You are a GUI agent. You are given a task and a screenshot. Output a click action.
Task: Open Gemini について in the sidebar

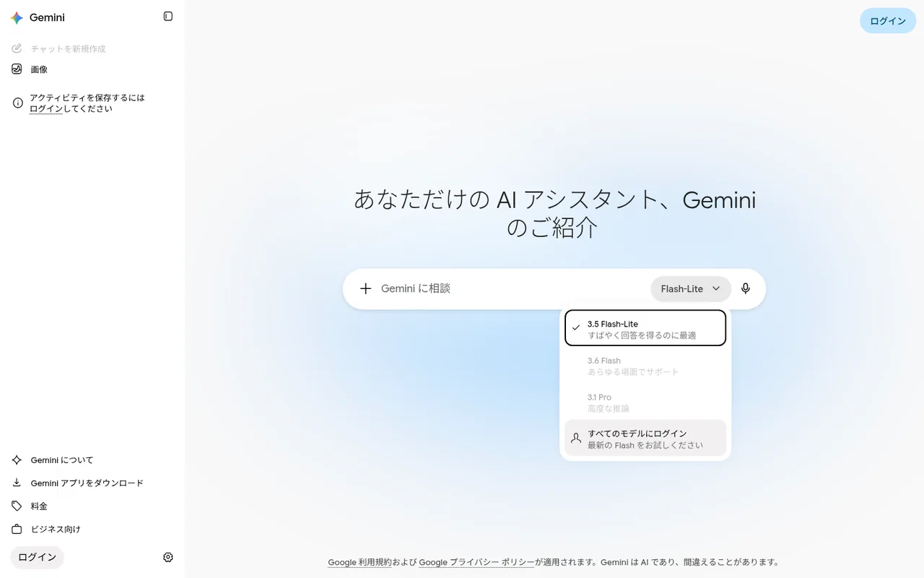tap(92, 460)
